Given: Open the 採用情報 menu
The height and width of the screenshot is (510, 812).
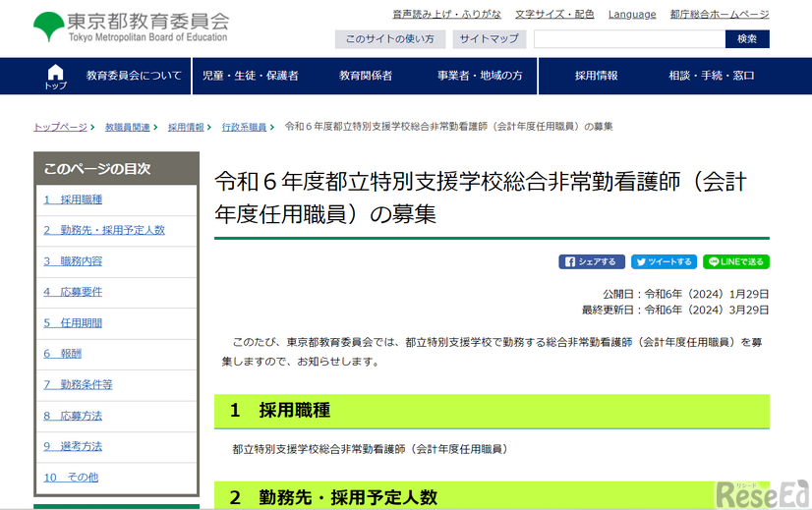Looking at the screenshot, I should (596, 76).
